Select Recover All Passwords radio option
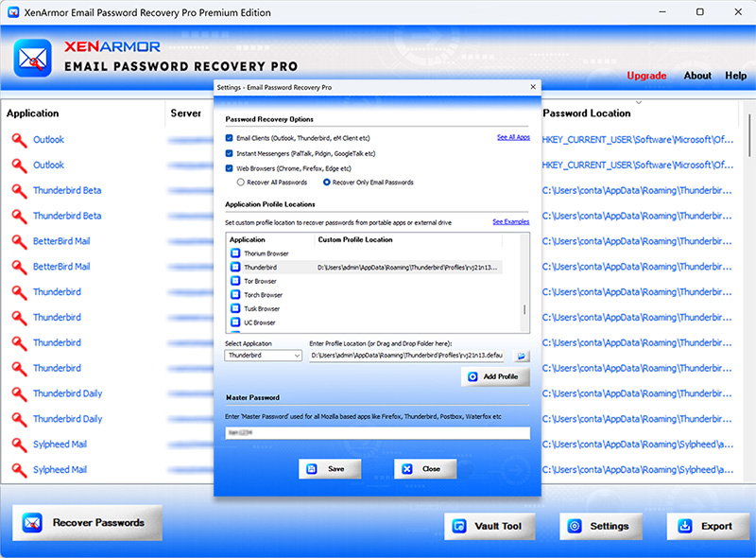 [x=241, y=182]
